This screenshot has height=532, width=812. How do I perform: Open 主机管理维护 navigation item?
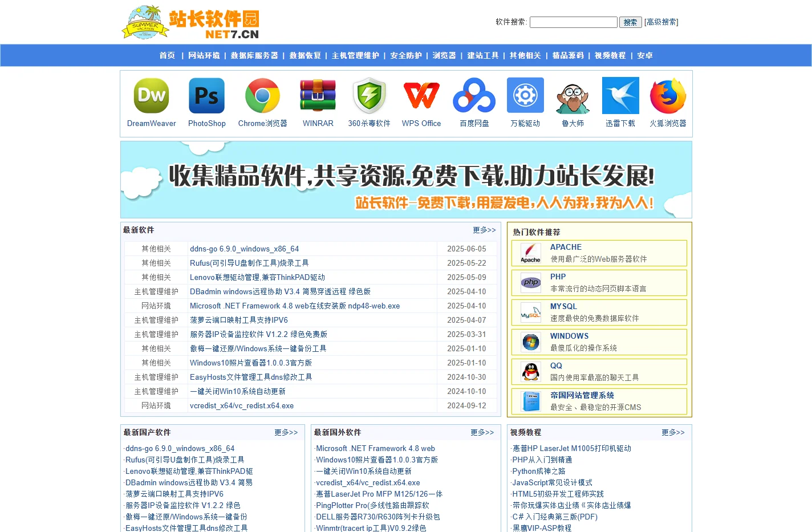click(x=355, y=55)
